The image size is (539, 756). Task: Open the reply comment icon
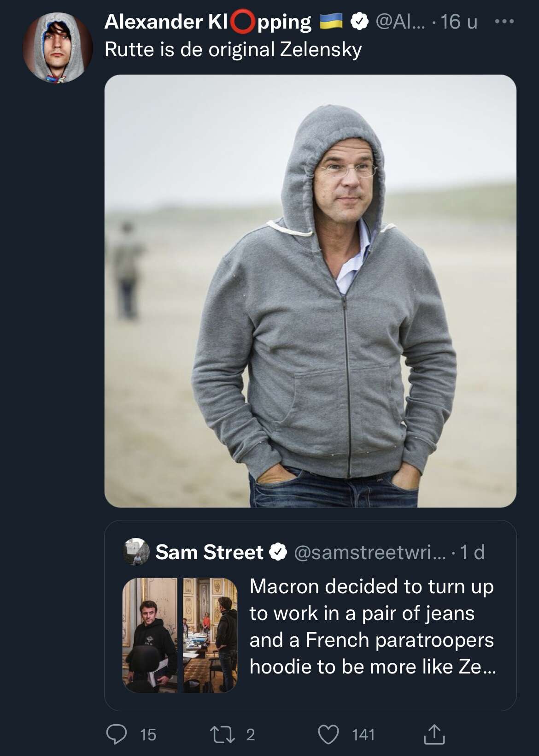tap(117, 734)
